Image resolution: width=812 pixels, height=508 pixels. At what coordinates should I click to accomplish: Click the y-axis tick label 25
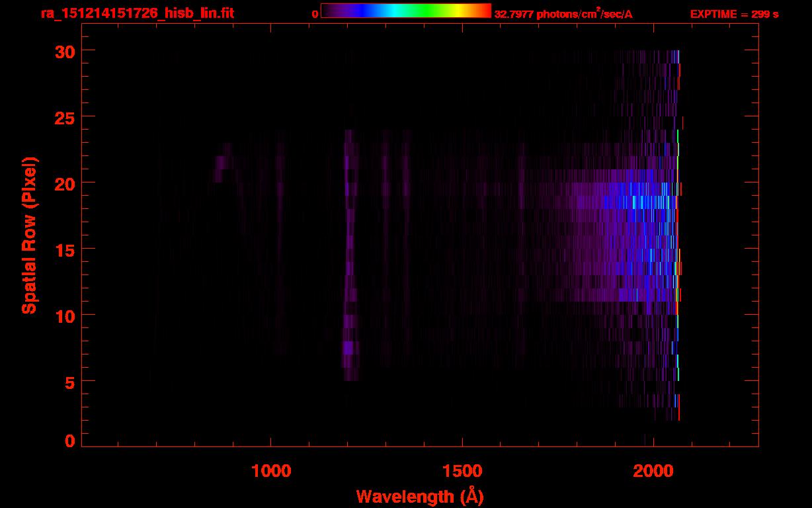click(65, 117)
